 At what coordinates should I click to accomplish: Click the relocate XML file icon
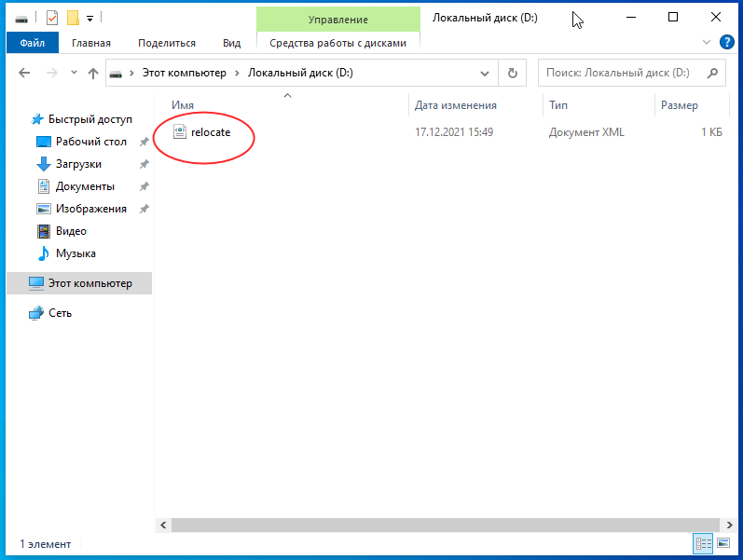180,131
